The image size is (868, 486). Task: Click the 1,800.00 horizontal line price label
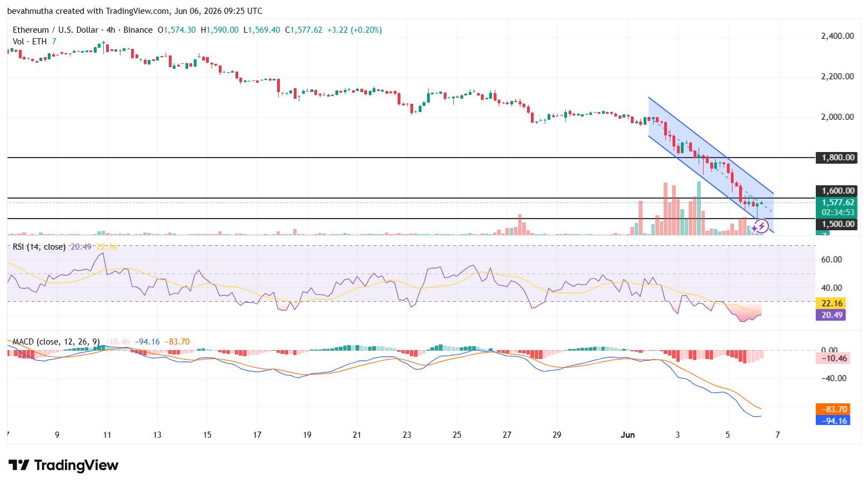tap(837, 158)
